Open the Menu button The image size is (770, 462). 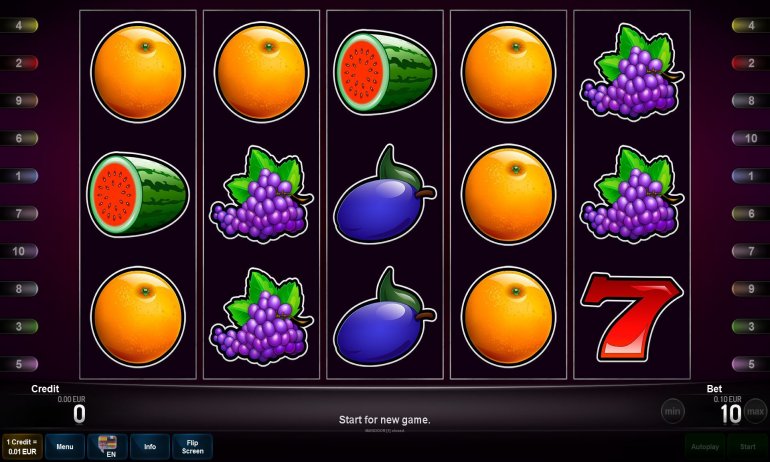pyautogui.click(x=65, y=446)
